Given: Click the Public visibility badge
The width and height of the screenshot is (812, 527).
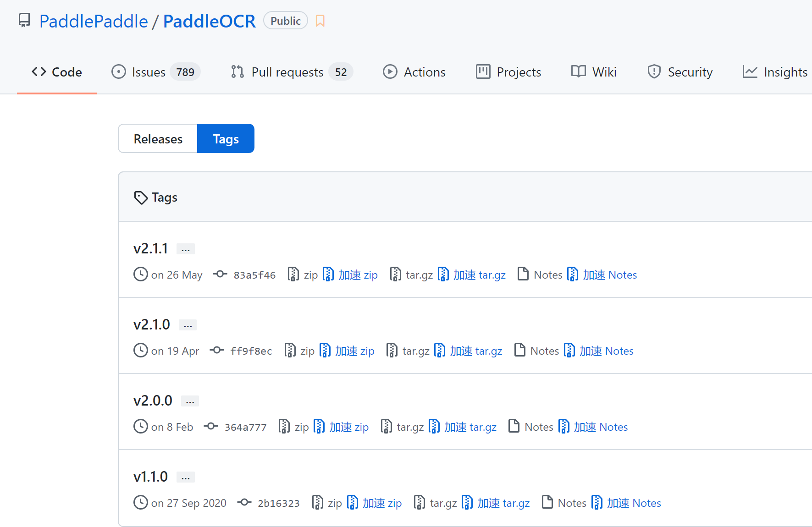Looking at the screenshot, I should point(285,21).
